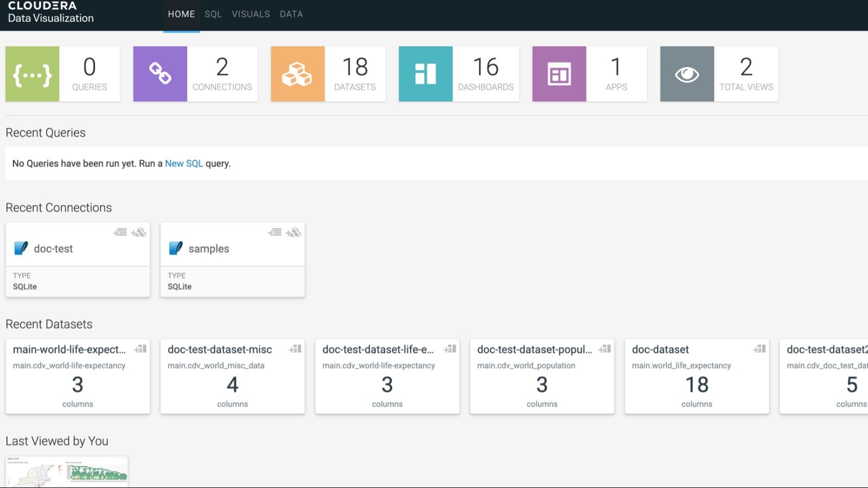868x488 pixels.
Task: Click the new dataset icon on doc-test connection
Action: (139, 232)
